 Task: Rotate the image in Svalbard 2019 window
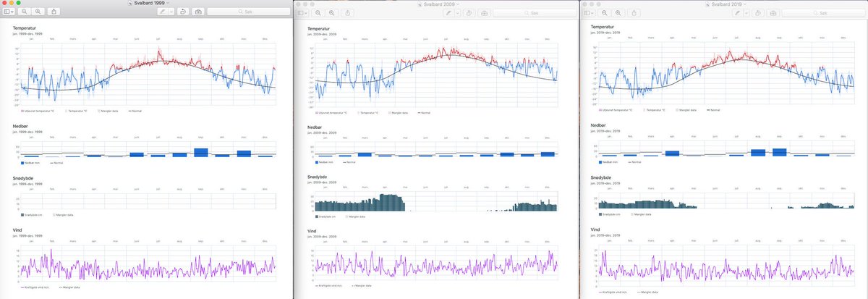757,13
